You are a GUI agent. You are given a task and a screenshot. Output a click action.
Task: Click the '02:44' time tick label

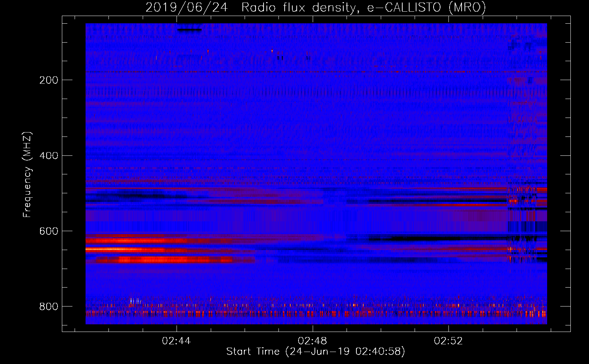tap(176, 341)
